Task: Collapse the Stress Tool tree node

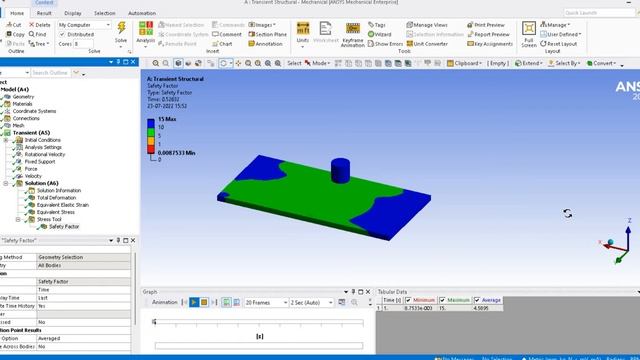Action: 18,219
